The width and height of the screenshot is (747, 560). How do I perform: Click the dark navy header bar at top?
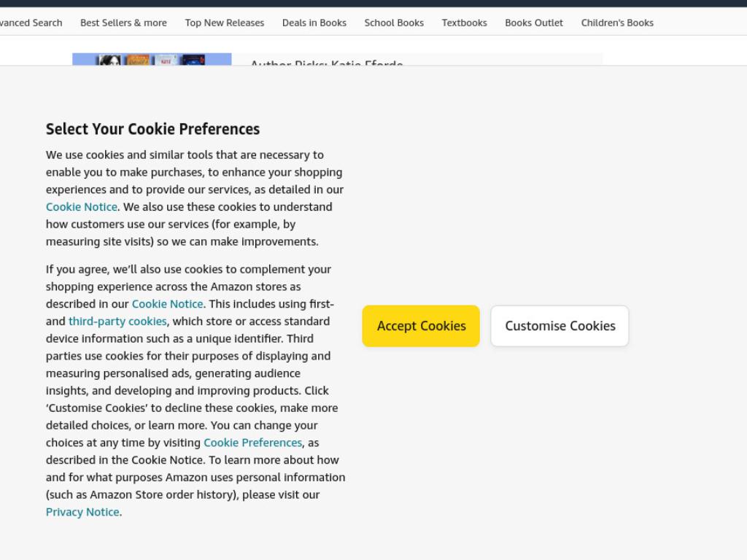[x=373, y=4]
